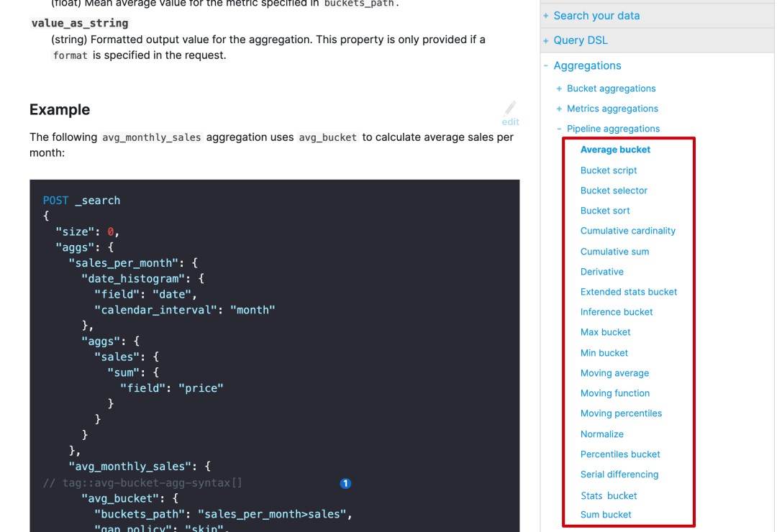Expand the Query DSL section
The height and width of the screenshot is (532, 777).
(580, 40)
